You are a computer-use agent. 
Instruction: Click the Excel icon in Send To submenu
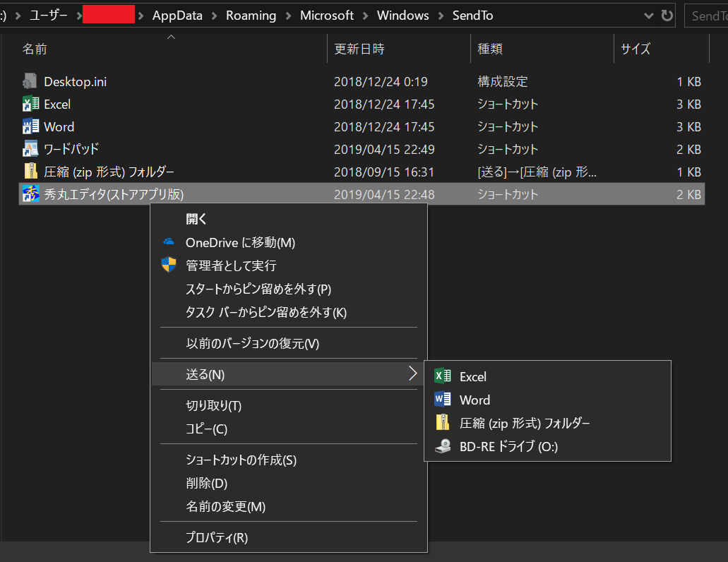click(443, 376)
